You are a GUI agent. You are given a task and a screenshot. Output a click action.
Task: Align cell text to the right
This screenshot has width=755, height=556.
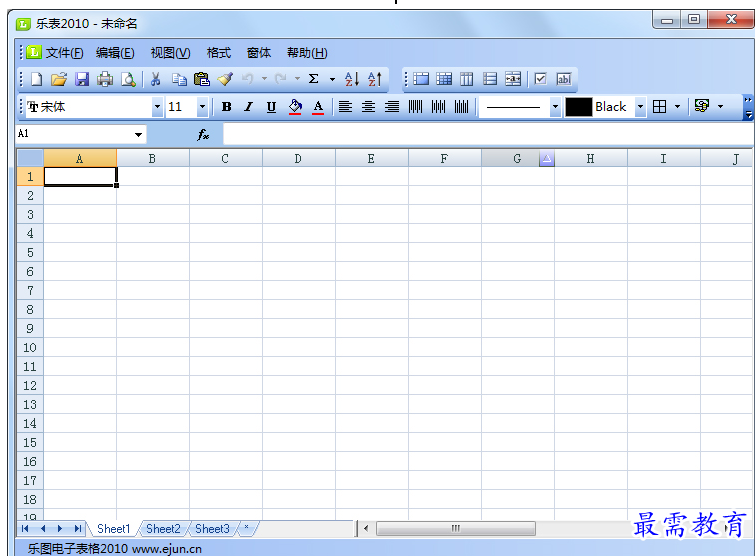coord(391,106)
